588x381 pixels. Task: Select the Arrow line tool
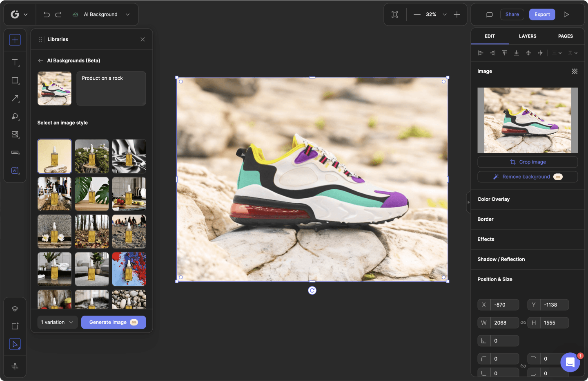coord(15,99)
